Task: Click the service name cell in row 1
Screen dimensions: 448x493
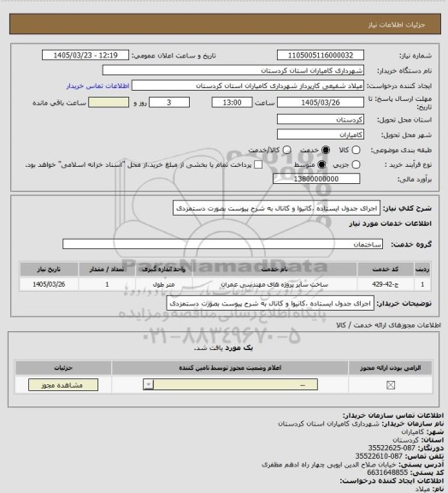Action: point(274,284)
